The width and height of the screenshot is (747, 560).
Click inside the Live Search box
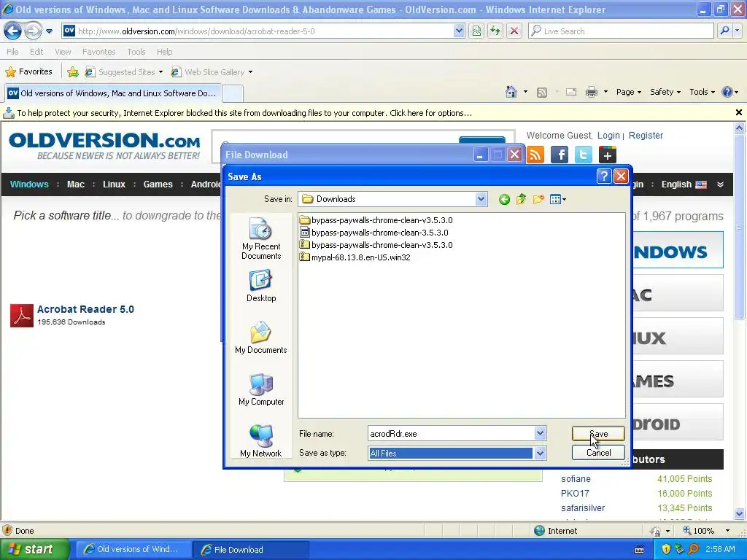pyautogui.click(x=621, y=31)
